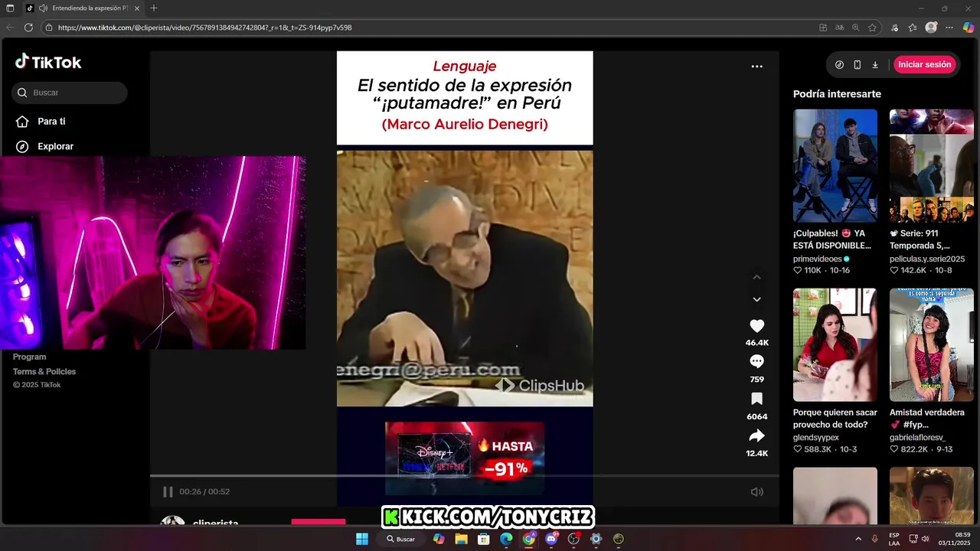
Task: Open the Para ti feed
Action: 51,121
